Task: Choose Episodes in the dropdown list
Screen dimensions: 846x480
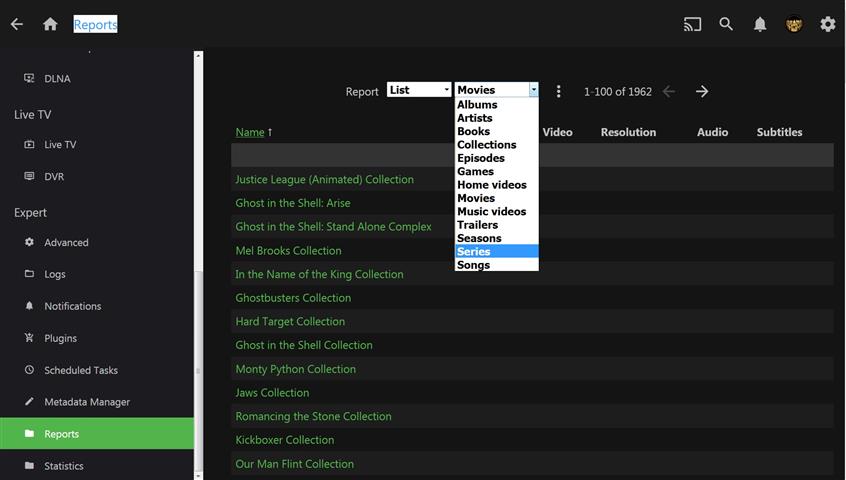Action: pos(481,158)
